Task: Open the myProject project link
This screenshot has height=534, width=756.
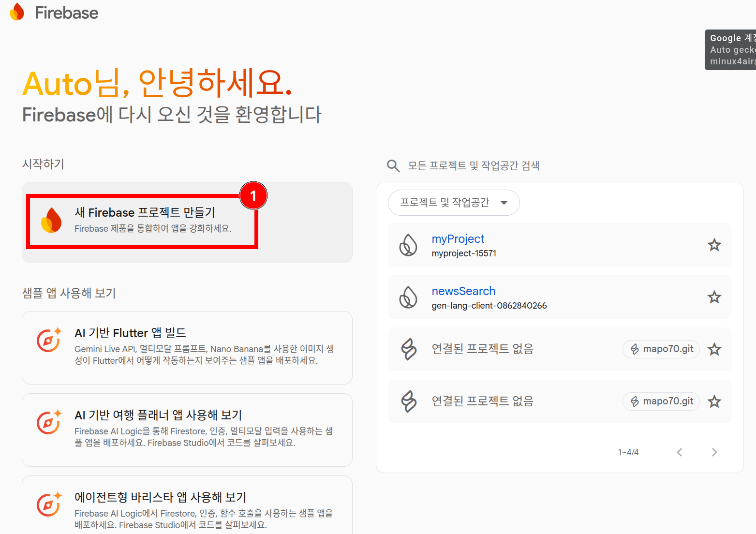Action: [x=458, y=239]
